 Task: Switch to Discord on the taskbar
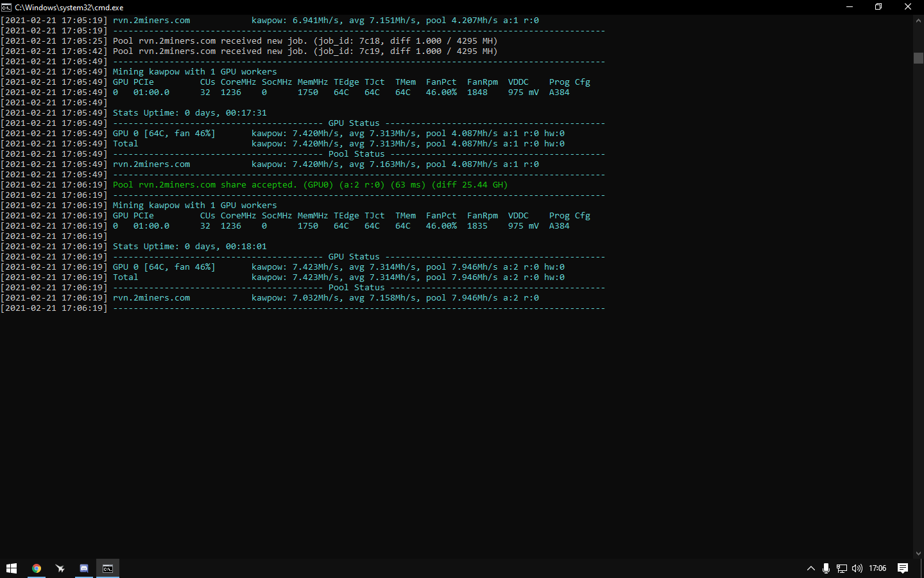(84, 568)
